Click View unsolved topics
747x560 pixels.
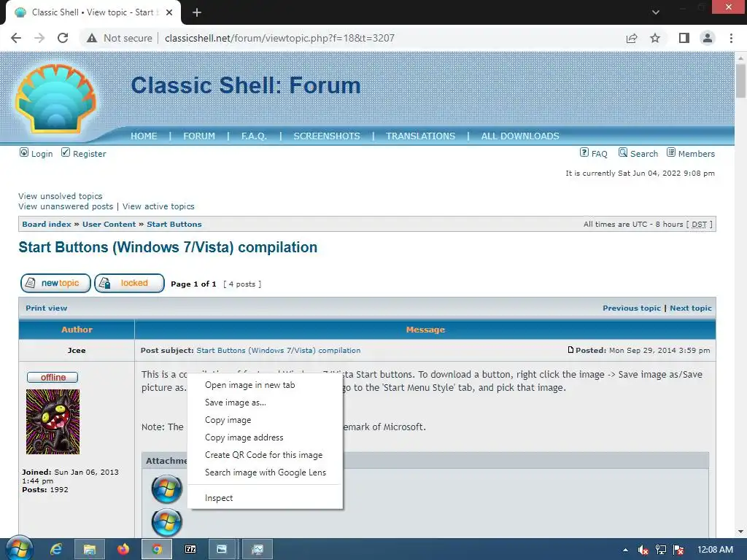[61, 195]
